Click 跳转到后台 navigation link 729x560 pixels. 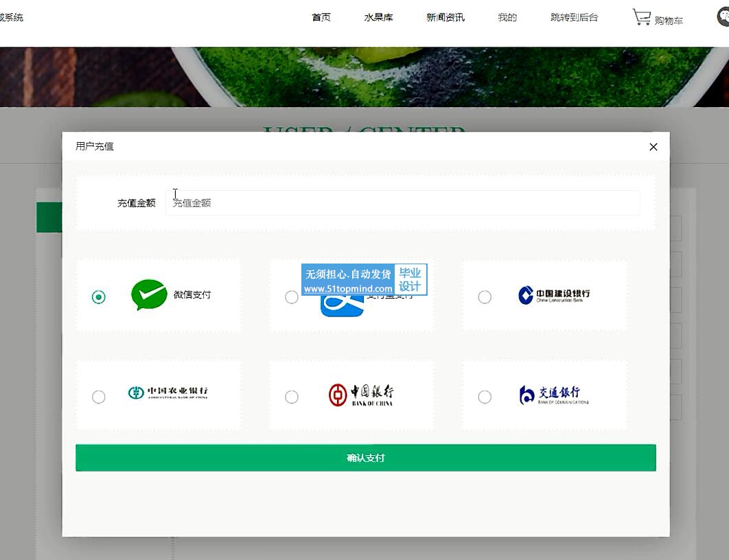574,17
